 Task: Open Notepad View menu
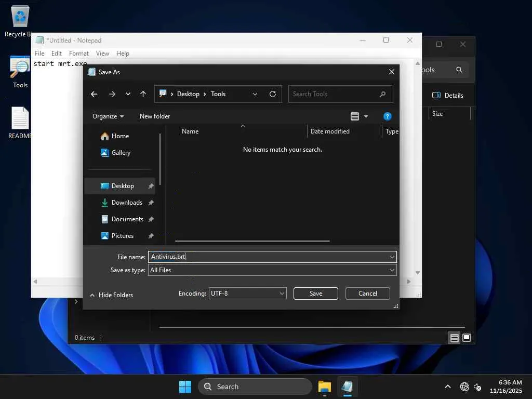pos(102,54)
